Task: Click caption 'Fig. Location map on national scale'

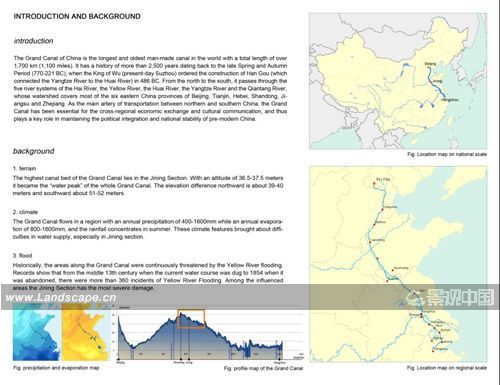Action: [447, 154]
